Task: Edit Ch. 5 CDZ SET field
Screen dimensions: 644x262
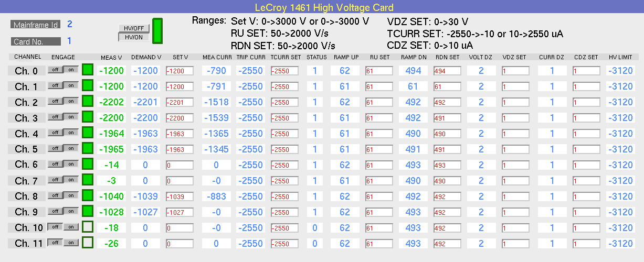Action: tap(586, 149)
